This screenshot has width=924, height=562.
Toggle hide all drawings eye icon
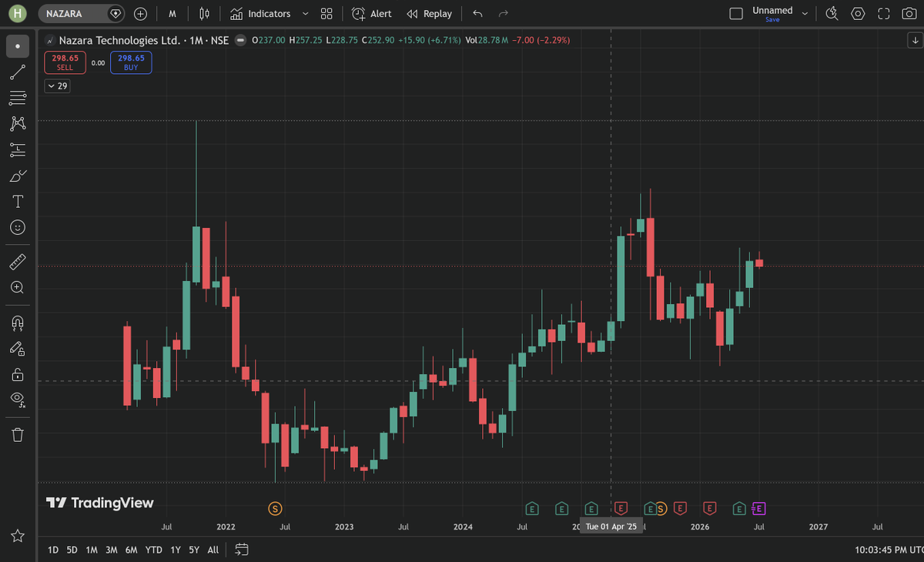tap(18, 399)
